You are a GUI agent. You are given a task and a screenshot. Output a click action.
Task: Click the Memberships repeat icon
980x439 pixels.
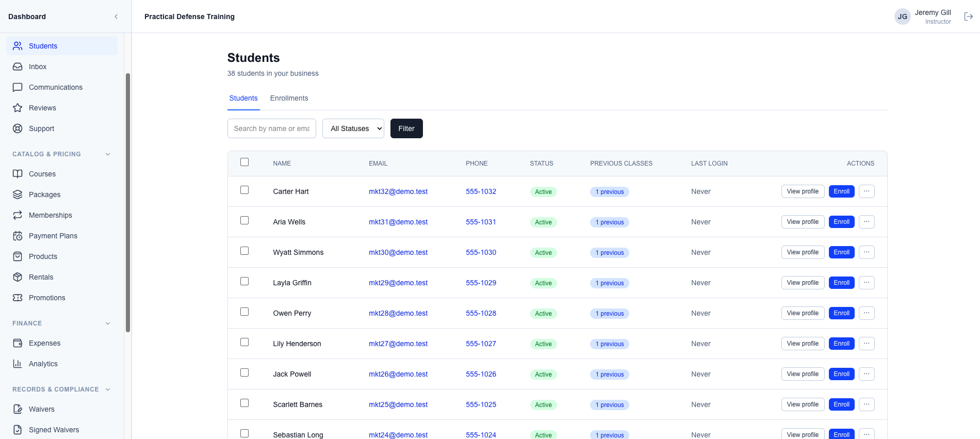[18, 215]
